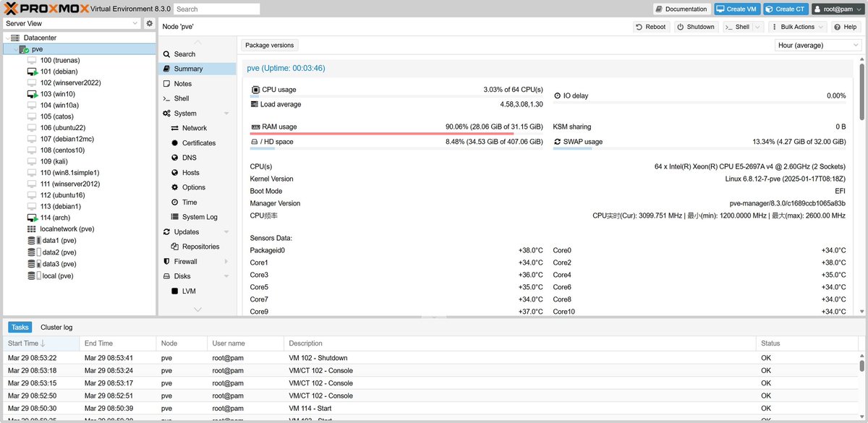The image size is (868, 423).
Task: Collapse the Updates section arrow
Action: click(x=226, y=232)
